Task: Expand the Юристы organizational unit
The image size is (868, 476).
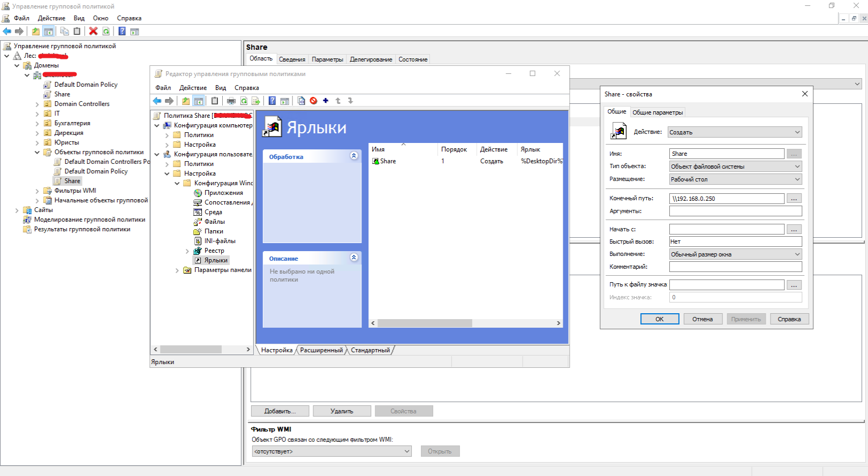Action: (37, 142)
